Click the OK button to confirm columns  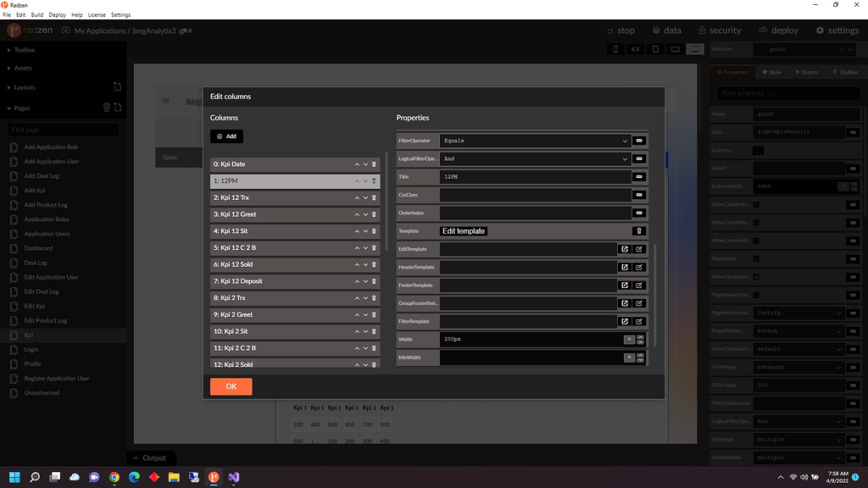pos(231,386)
